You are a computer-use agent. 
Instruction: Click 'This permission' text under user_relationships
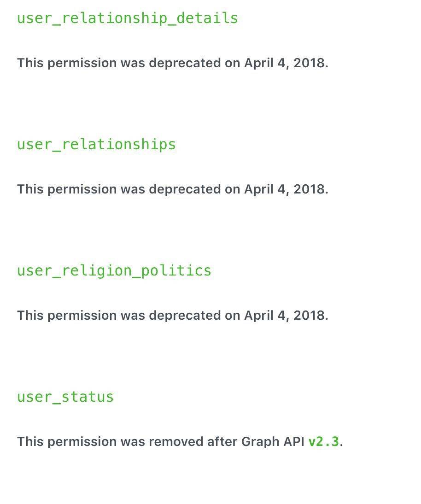pos(67,189)
